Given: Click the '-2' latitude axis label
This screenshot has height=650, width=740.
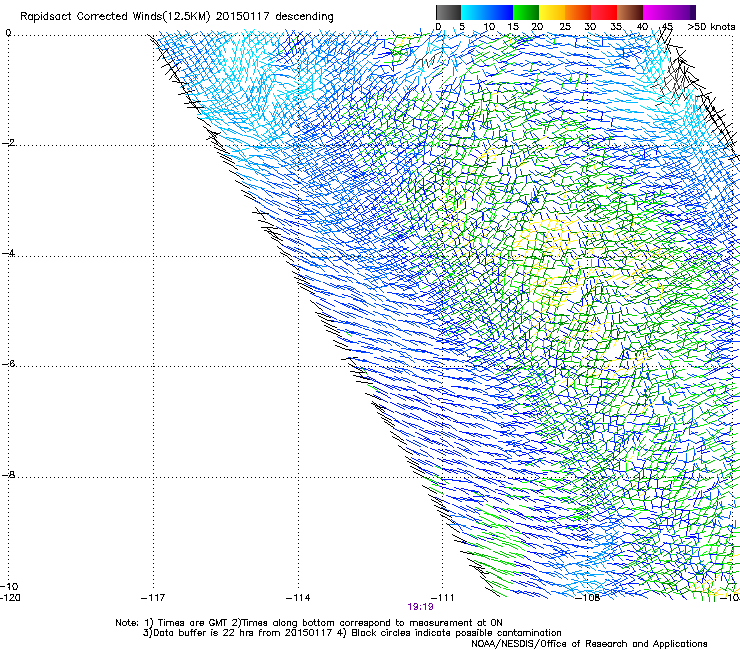Looking at the screenshot, I should [8, 143].
